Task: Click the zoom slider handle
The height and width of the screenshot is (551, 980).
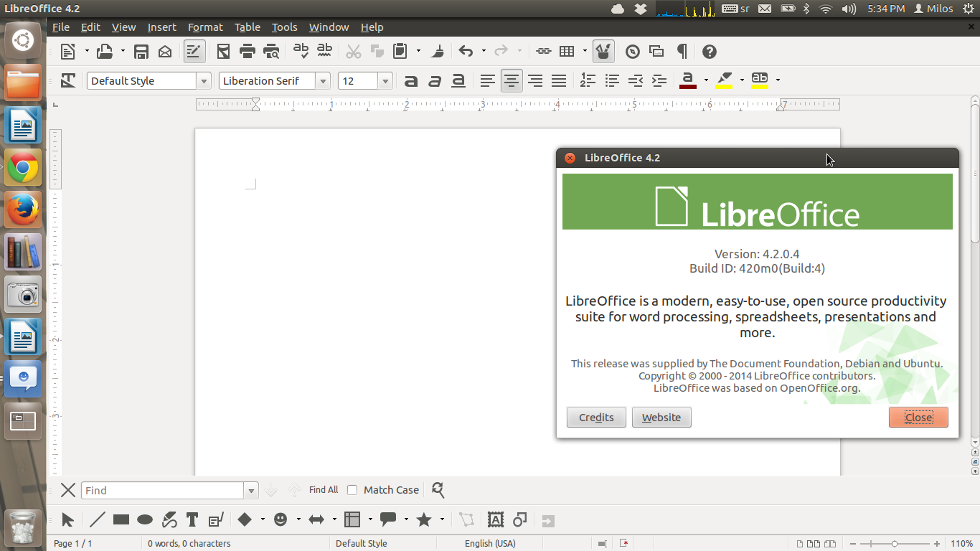Action: 894,544
